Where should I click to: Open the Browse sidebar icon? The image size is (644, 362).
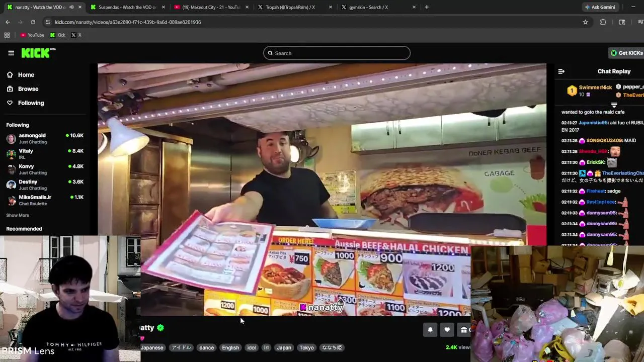point(10,89)
